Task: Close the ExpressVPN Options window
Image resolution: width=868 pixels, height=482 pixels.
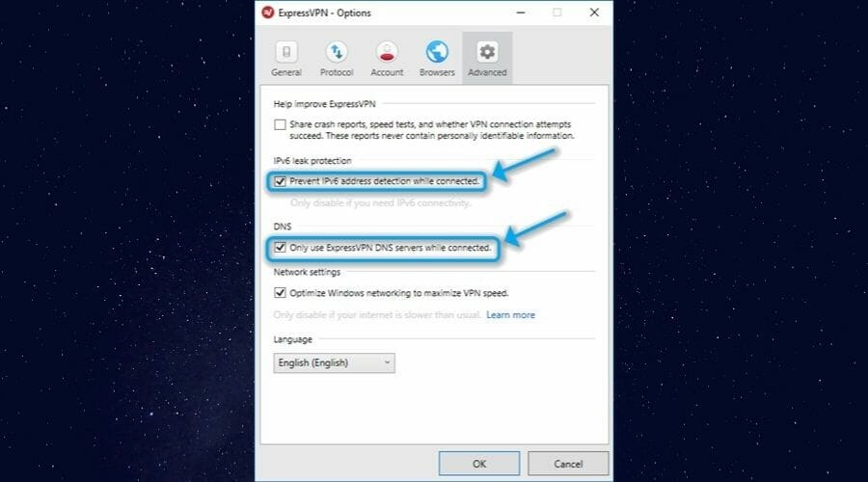Action: [x=594, y=13]
